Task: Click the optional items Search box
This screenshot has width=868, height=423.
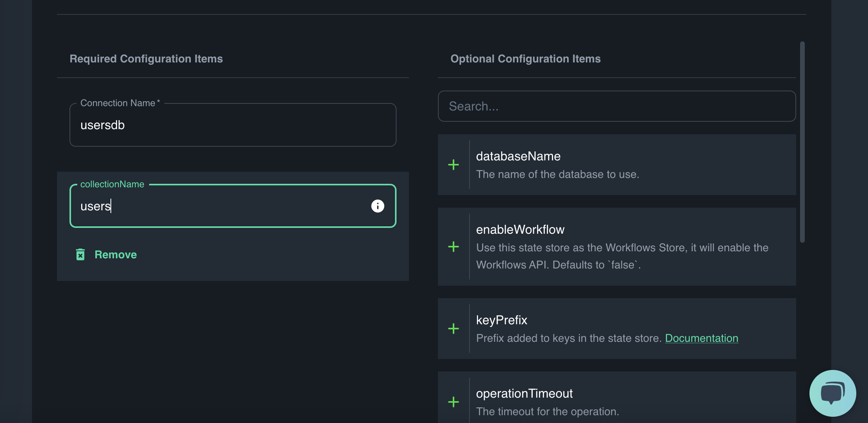Action: 617,106
